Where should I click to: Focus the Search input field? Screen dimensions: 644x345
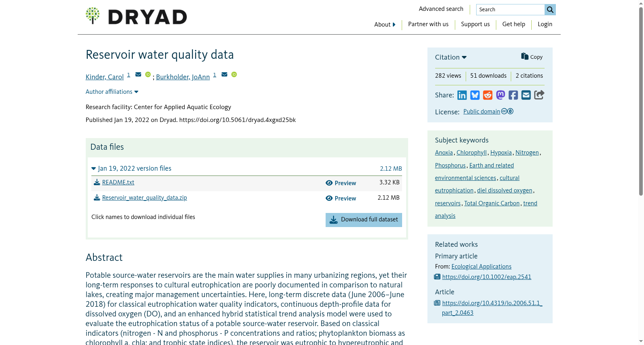[x=510, y=10]
